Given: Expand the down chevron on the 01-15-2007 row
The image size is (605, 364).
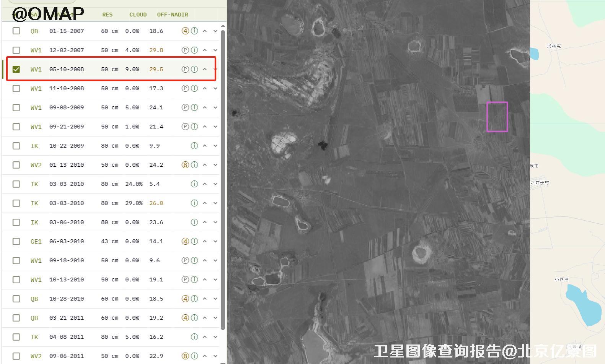Looking at the screenshot, I should point(215,31).
